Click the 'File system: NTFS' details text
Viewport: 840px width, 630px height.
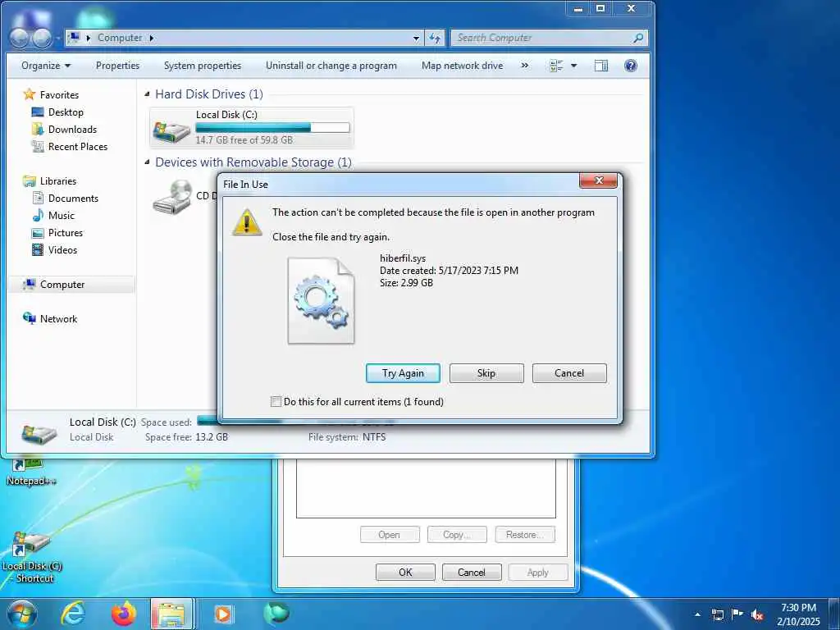tap(347, 436)
